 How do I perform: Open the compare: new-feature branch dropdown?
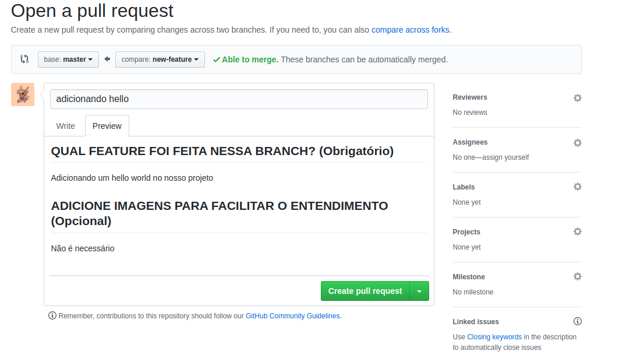tap(160, 59)
